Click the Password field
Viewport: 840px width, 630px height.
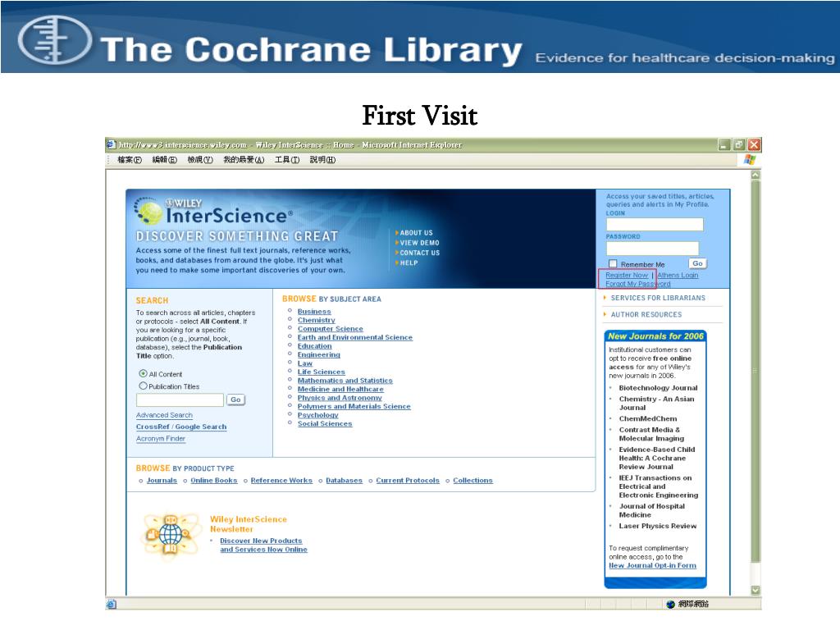652,248
